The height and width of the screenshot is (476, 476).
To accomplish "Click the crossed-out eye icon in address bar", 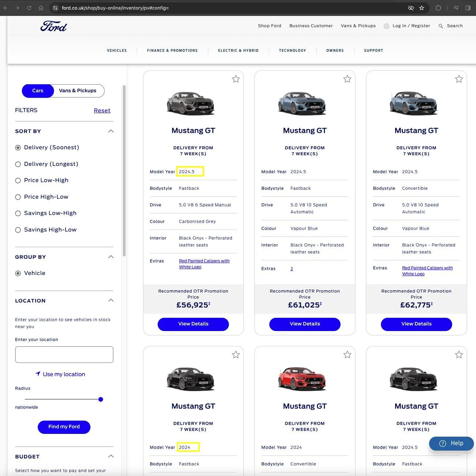I will [411, 8].
